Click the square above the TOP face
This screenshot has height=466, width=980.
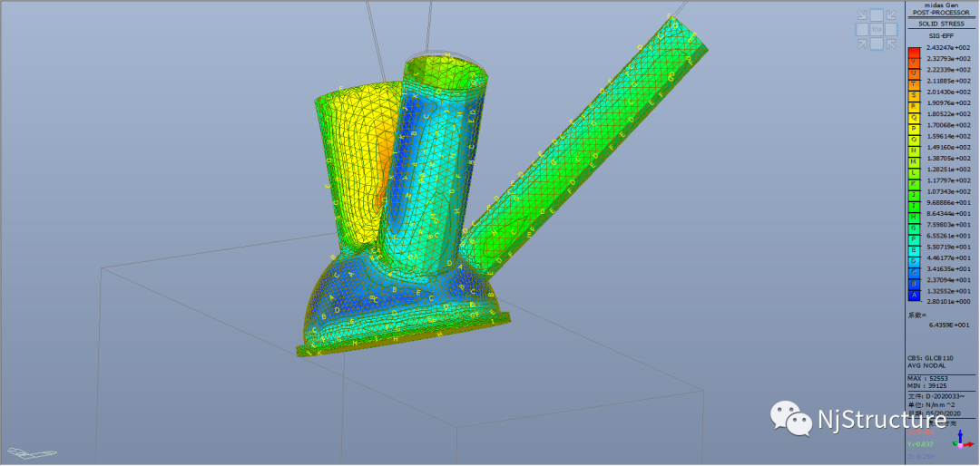877,15
